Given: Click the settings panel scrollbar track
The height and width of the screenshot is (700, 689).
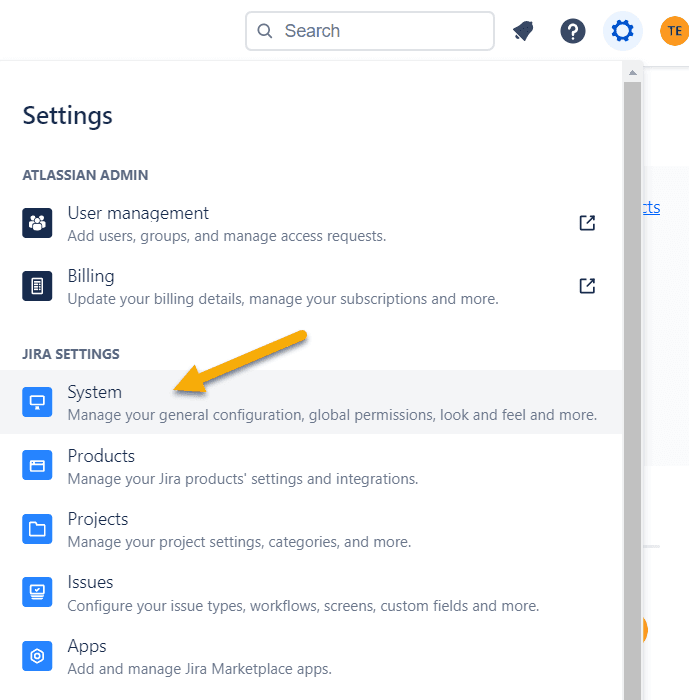Looking at the screenshot, I should (x=632, y=391).
